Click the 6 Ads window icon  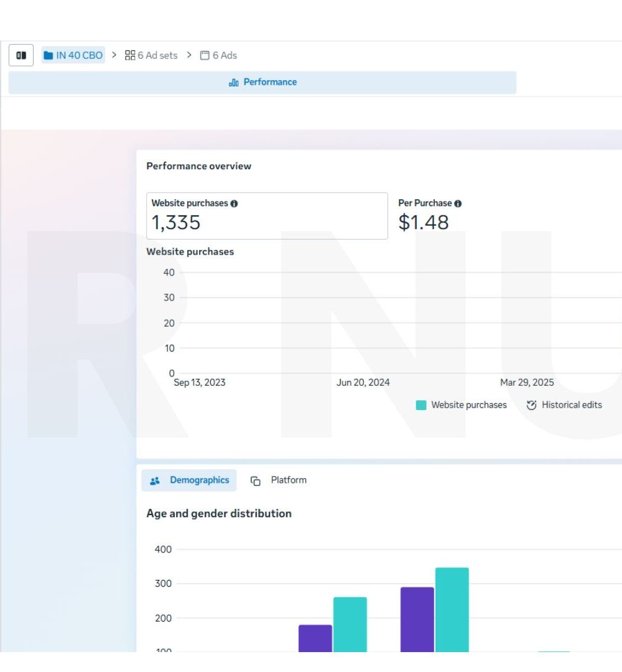(205, 55)
